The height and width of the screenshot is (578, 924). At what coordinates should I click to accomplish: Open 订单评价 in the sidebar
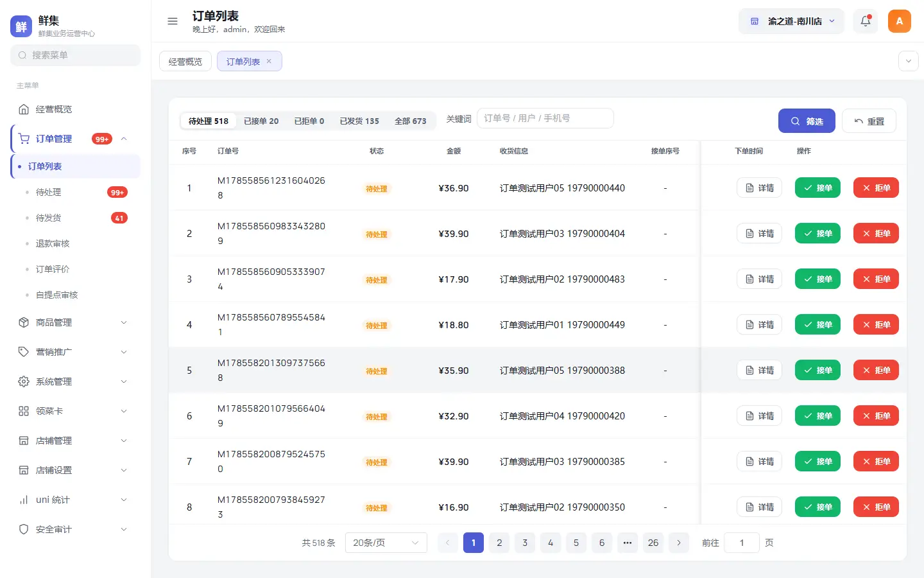[53, 269]
